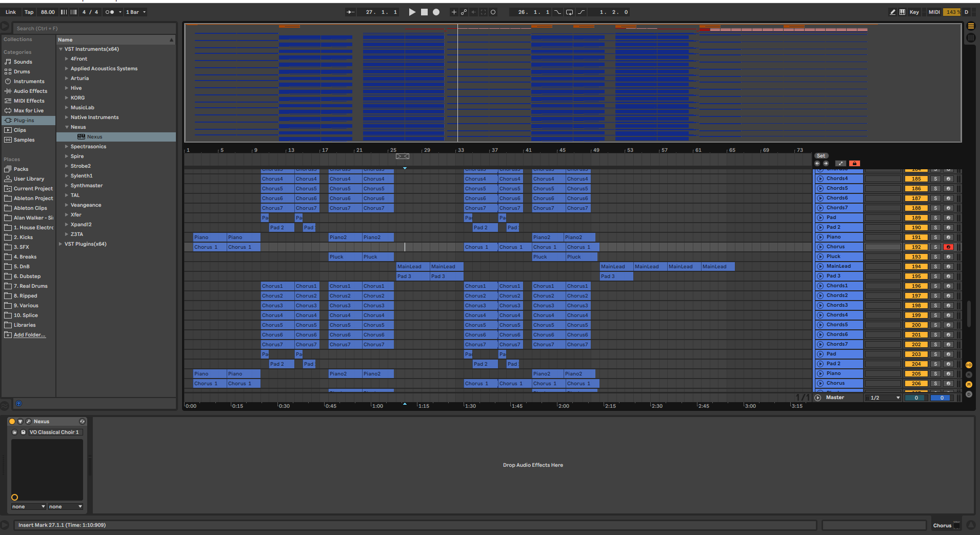
Task: Jump to the previous locator arrow
Action: click(x=817, y=164)
